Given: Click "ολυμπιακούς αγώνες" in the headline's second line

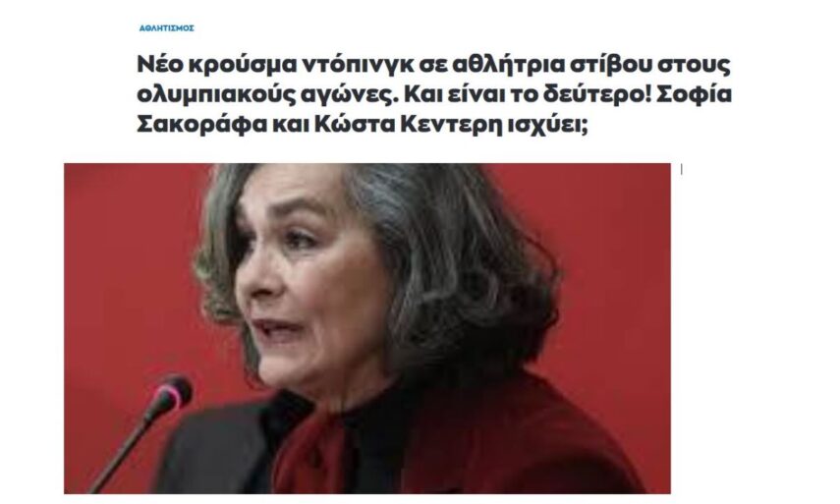Looking at the screenshot, I should point(267,95).
